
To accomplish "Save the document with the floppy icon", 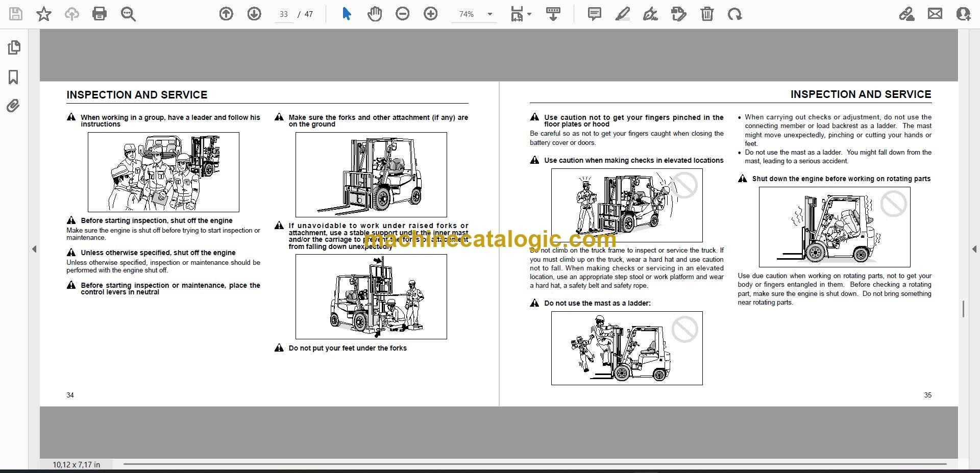I will 16,14.
